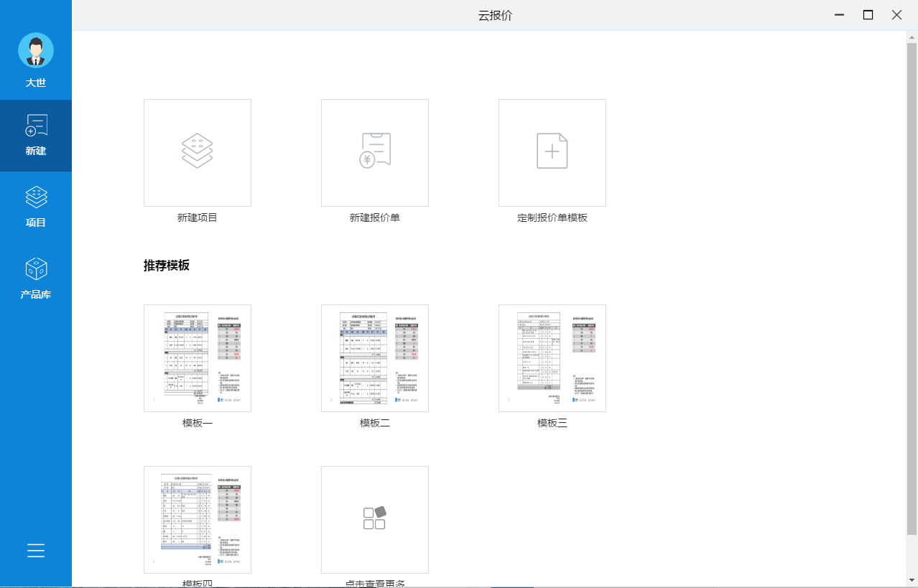Maximize the 云报价 window
The width and height of the screenshot is (918, 588).
tap(868, 15)
